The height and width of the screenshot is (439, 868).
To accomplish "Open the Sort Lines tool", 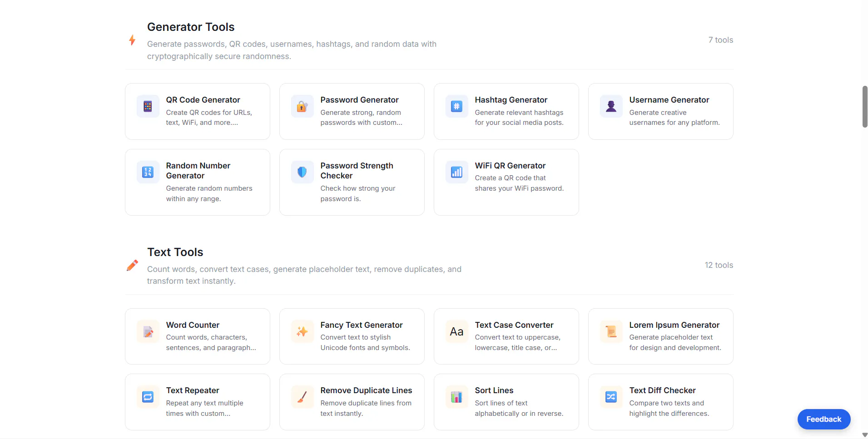I will (x=506, y=402).
